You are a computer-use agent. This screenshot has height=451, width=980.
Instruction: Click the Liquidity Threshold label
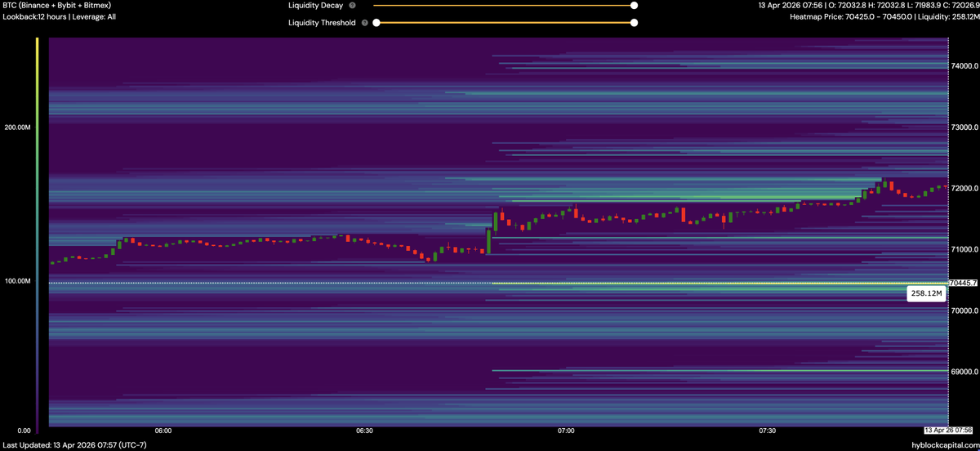[322, 23]
